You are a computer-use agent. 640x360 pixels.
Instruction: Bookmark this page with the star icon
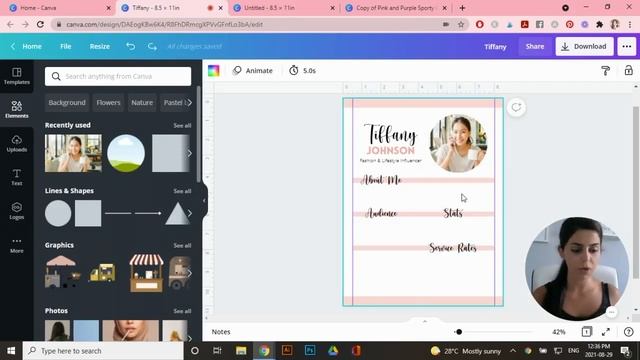tap(461, 24)
